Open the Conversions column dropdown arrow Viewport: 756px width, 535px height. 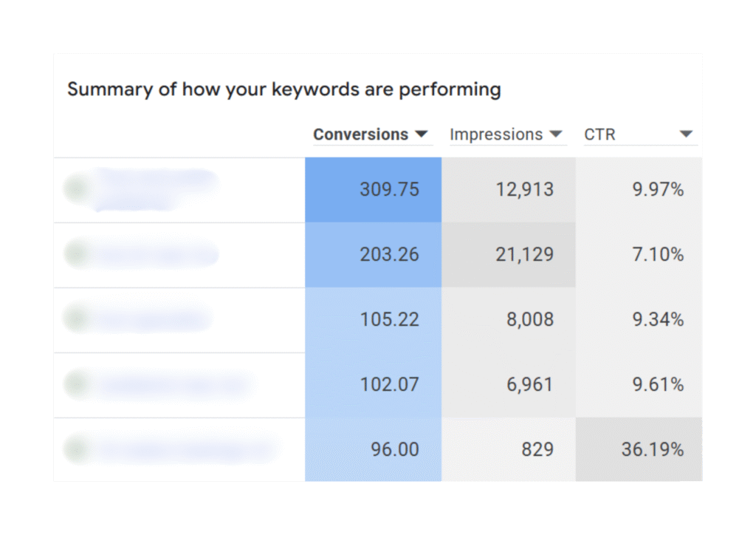(x=422, y=134)
